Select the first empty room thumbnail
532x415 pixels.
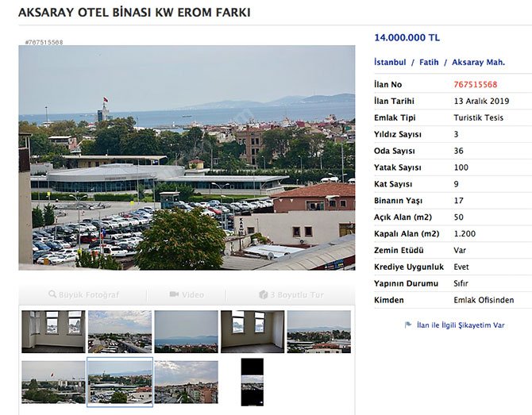point(53,332)
